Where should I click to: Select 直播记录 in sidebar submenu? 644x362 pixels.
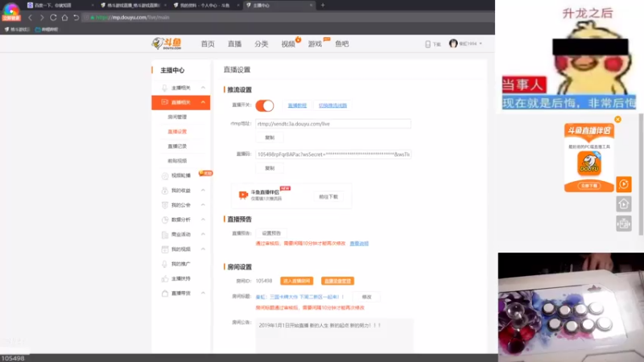[x=177, y=146]
